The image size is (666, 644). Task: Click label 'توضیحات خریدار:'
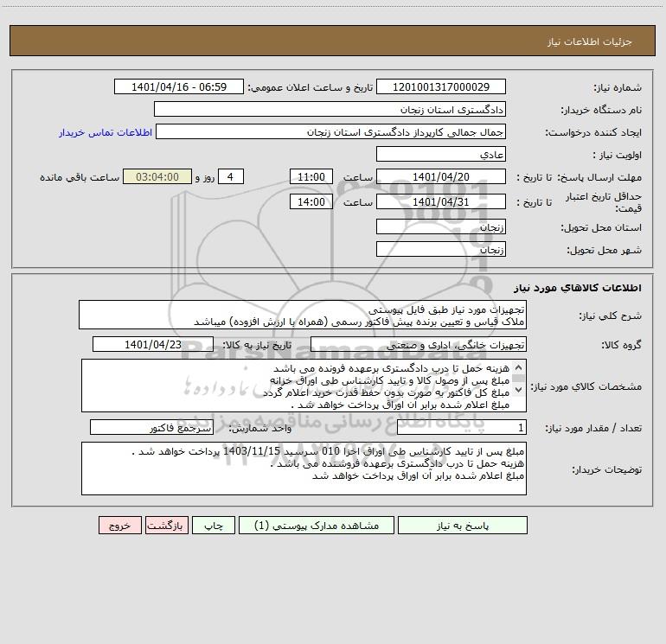pyautogui.click(x=606, y=469)
